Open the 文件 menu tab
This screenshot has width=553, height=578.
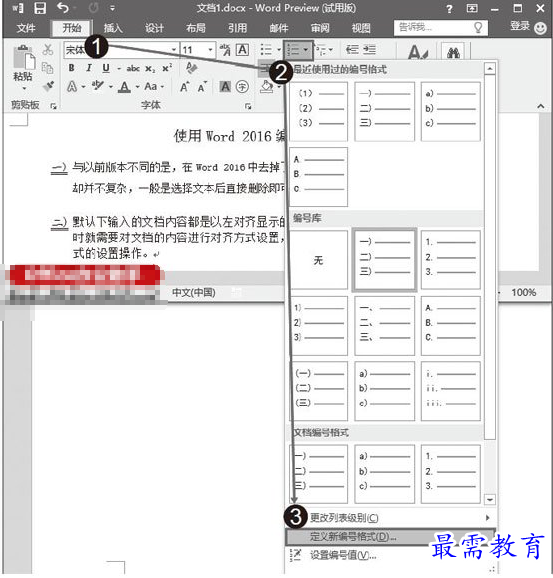[26, 28]
